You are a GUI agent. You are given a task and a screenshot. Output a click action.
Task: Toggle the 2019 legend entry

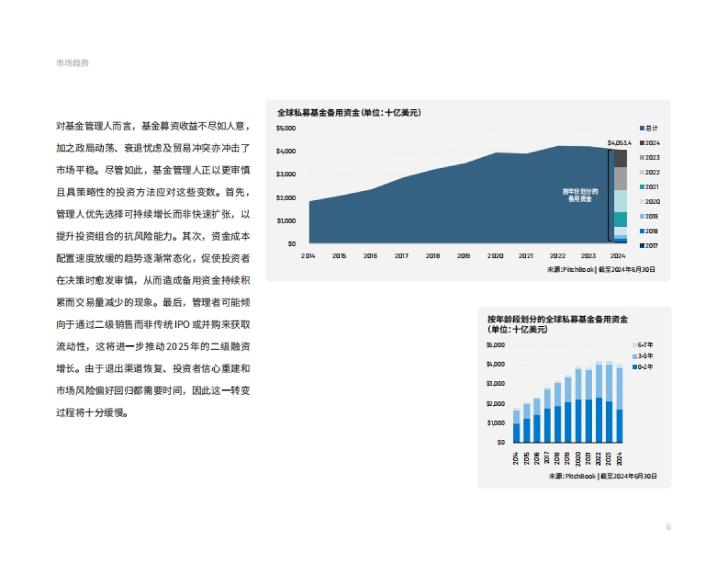[641, 215]
